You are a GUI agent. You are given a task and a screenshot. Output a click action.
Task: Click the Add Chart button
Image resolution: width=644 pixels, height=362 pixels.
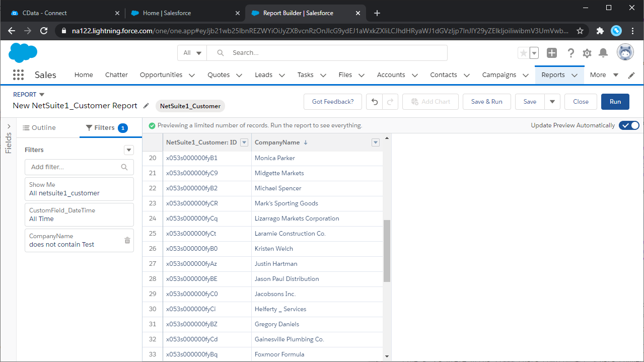(x=430, y=102)
